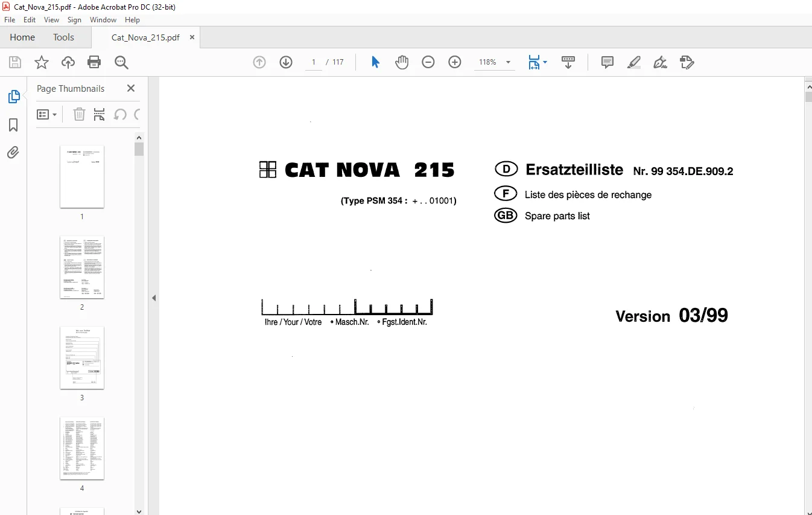Screen dimensions: 812x515
Task: Open the thumbnails options dropdown
Action: pos(47,114)
